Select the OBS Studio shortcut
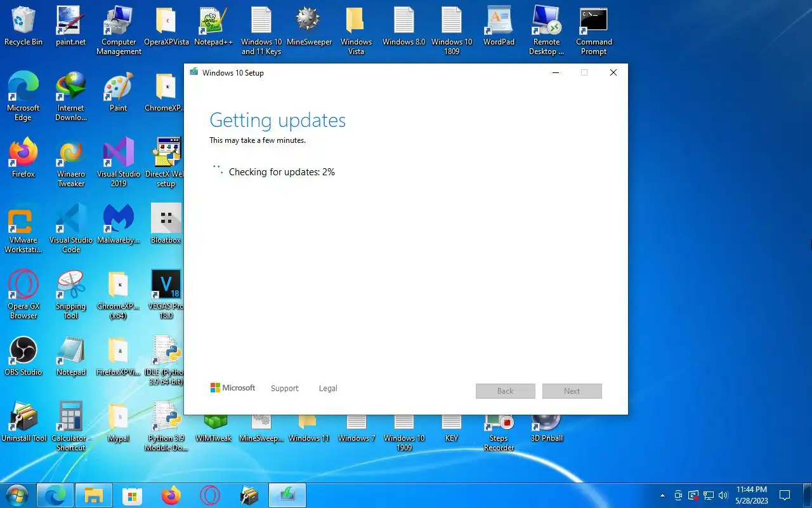Viewport: 812px width, 508px height. click(x=23, y=356)
